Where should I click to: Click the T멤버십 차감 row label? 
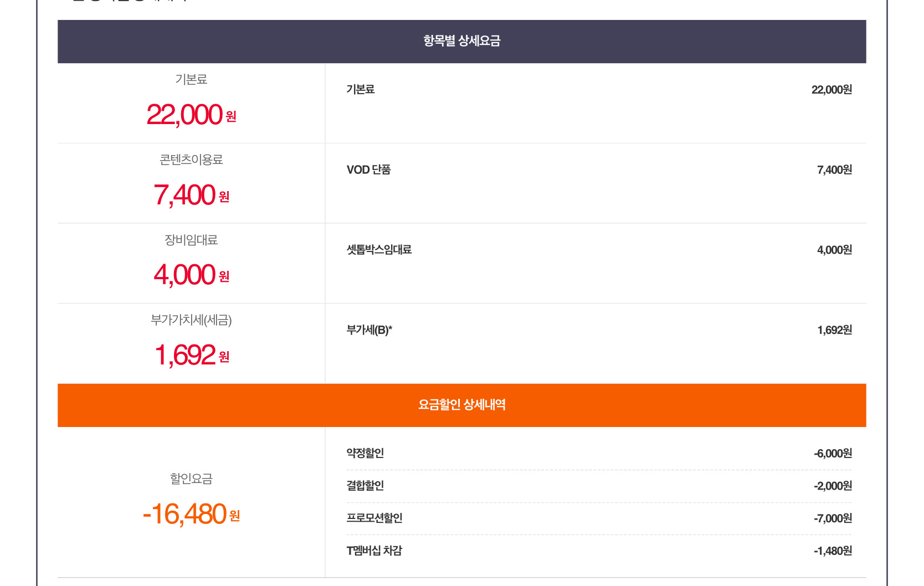tap(374, 551)
